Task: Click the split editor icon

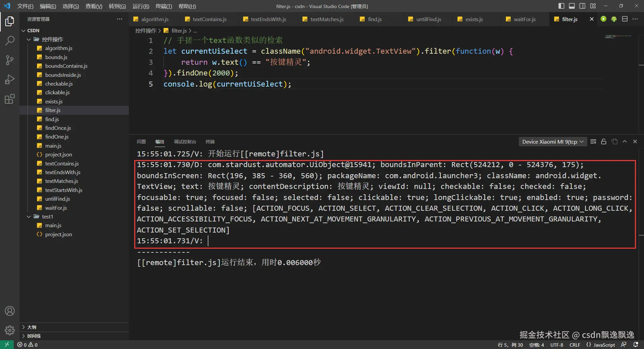Action: coord(625,19)
